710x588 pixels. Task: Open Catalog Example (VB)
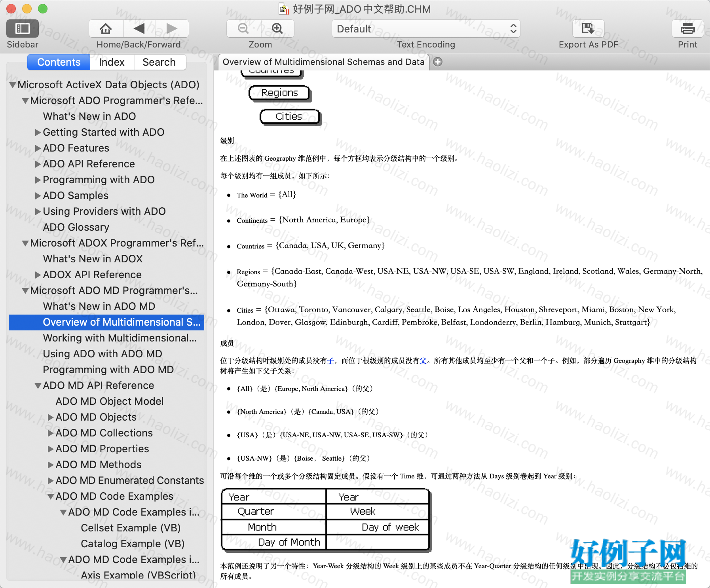coord(133,544)
